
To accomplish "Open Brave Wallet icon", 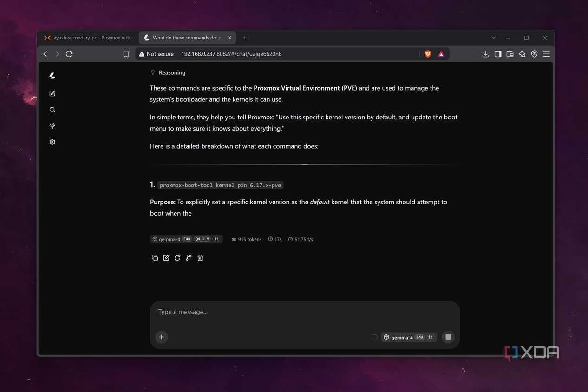I will 510,54.
